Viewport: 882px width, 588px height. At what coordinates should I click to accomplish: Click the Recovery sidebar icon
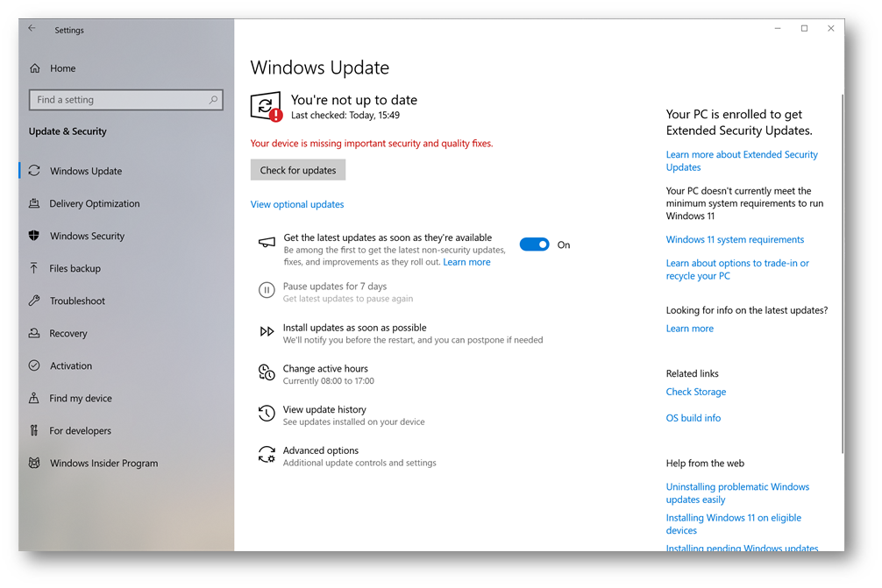(34, 333)
